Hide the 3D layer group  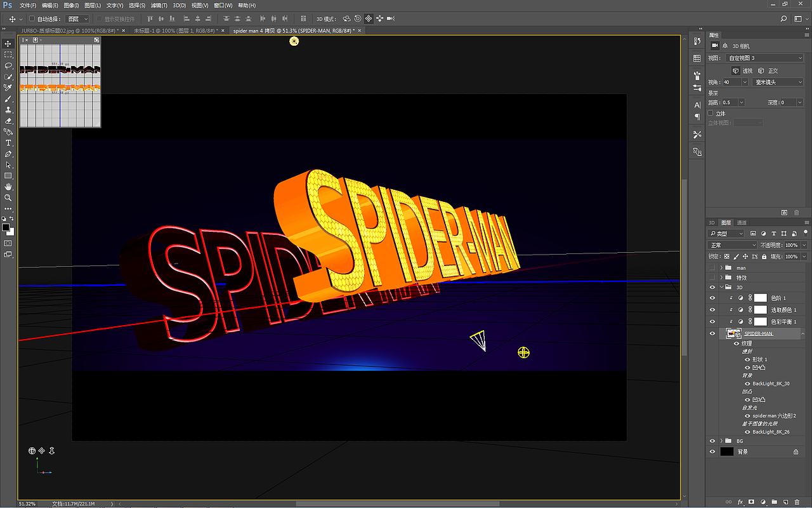pos(712,287)
